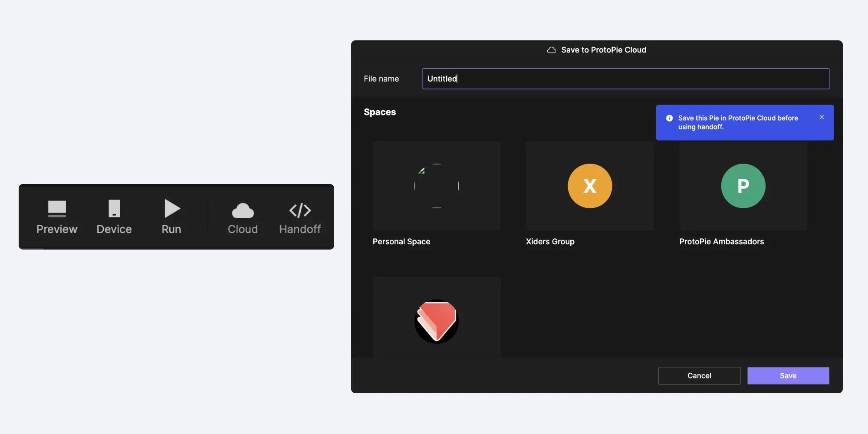Screen dimensions: 868x434
Task: Select the Device toolbar icon
Action: (114, 208)
